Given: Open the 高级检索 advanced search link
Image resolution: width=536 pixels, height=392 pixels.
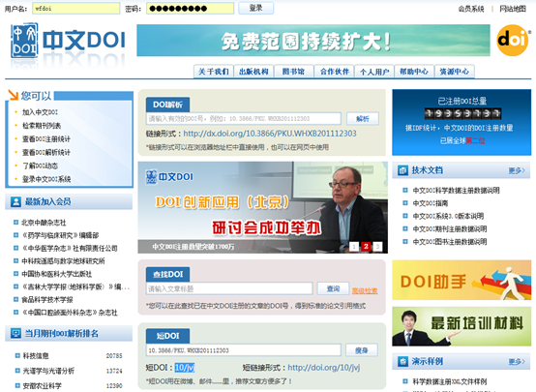Looking at the screenshot, I should [365, 291].
